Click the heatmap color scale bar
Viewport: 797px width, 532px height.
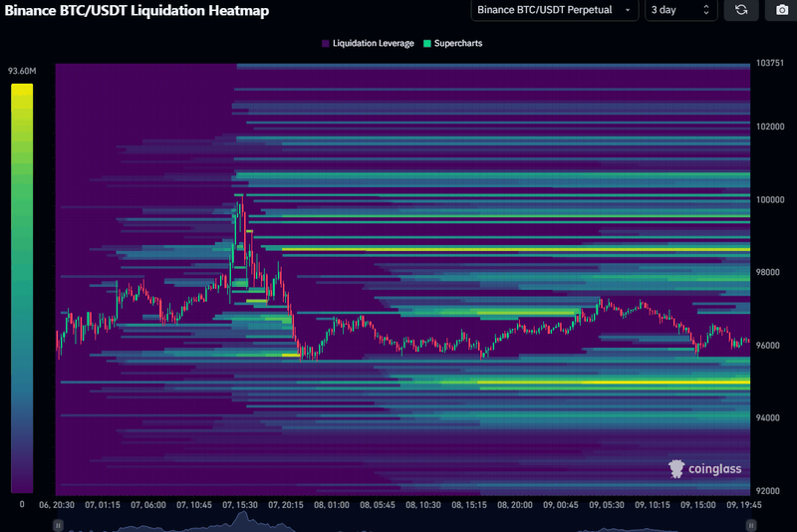[x=22, y=288]
